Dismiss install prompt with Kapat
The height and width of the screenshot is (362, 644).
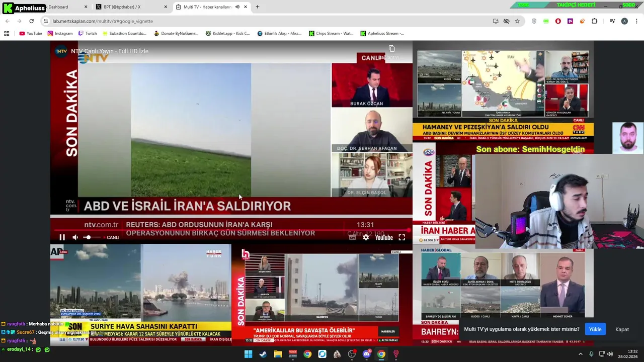[x=622, y=329]
